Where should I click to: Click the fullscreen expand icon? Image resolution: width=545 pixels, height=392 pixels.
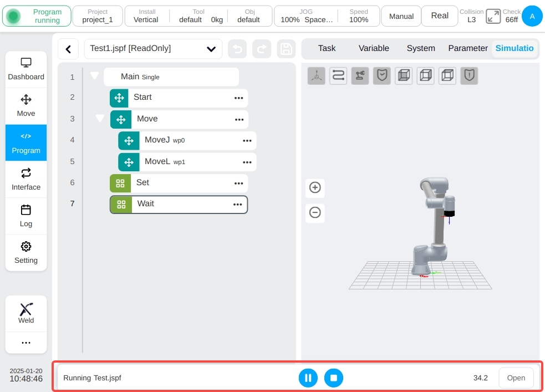click(493, 16)
